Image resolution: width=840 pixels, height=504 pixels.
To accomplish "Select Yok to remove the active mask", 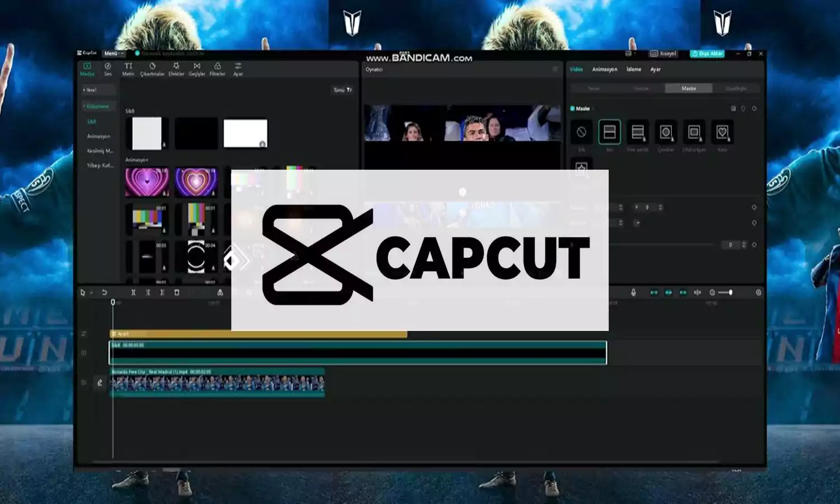I will tap(582, 133).
